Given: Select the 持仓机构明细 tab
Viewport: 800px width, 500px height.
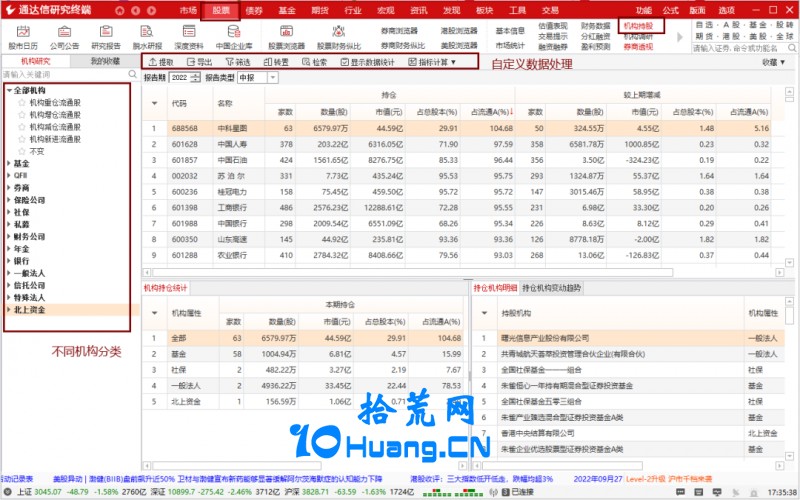Looking at the screenshot, I should [495, 288].
